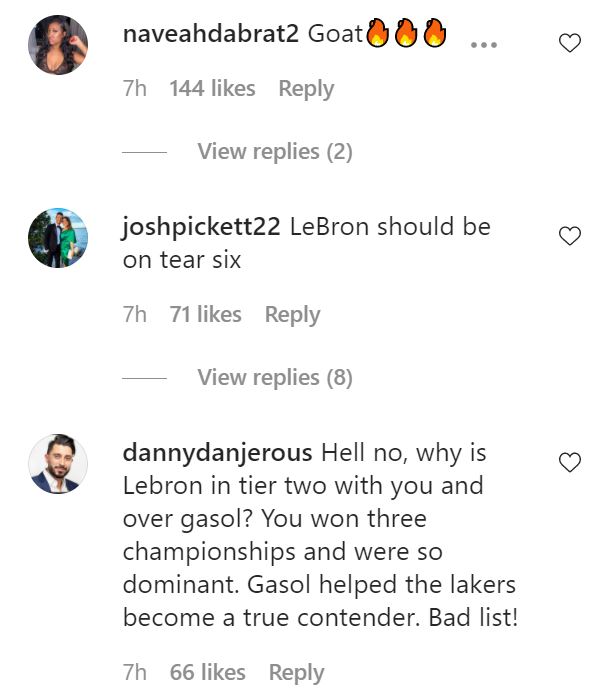This screenshot has width=614, height=695.
Task: Heart dannydanjerous's comment about Gasol
Action: 569,462
